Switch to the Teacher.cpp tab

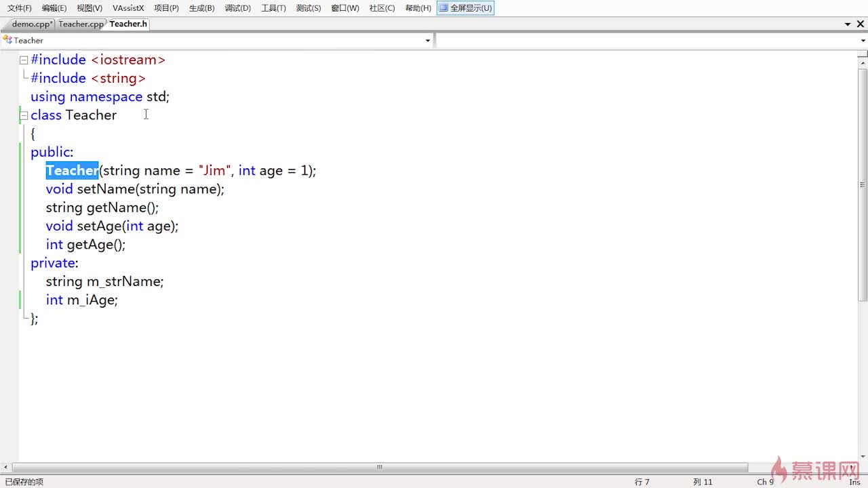tap(81, 24)
